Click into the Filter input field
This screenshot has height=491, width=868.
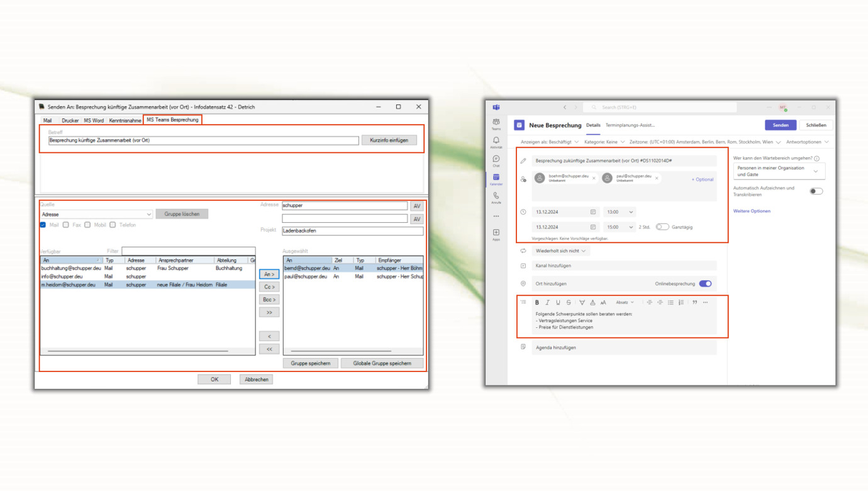(x=188, y=251)
